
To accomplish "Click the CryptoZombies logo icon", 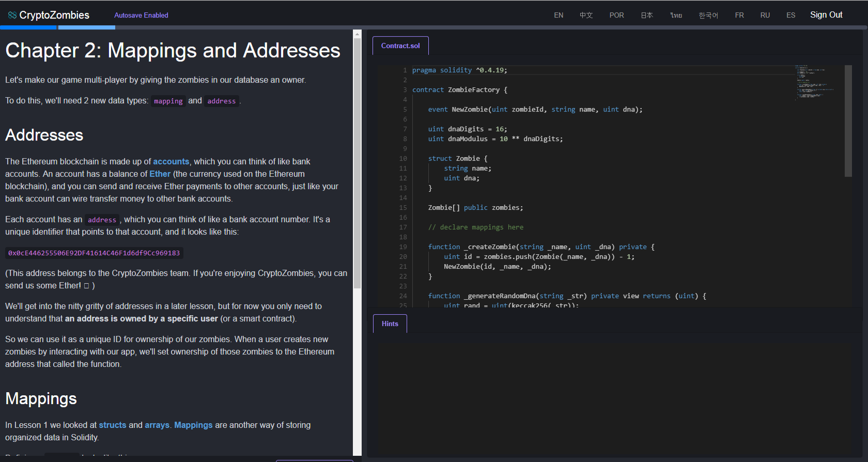I will 12,16.
